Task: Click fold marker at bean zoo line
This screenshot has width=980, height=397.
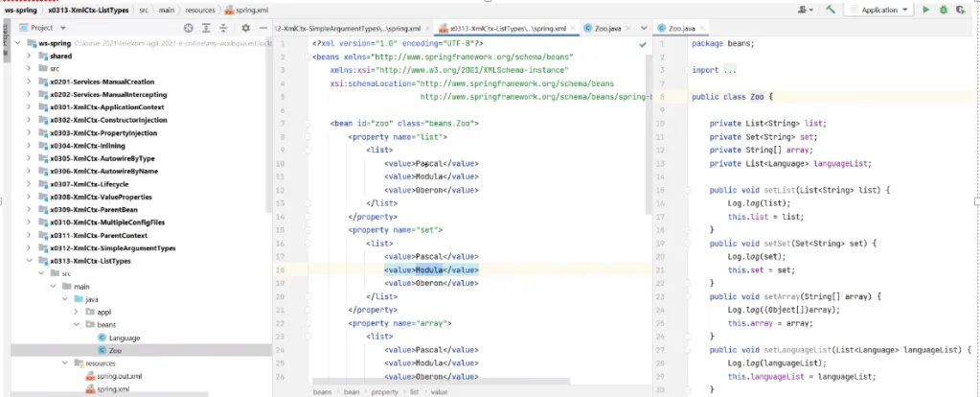Action: 308,124
